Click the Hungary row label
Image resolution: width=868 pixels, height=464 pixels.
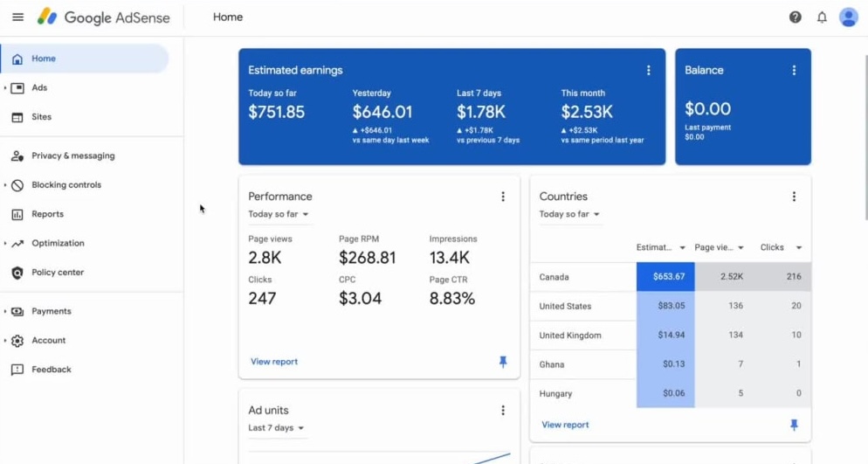point(555,394)
